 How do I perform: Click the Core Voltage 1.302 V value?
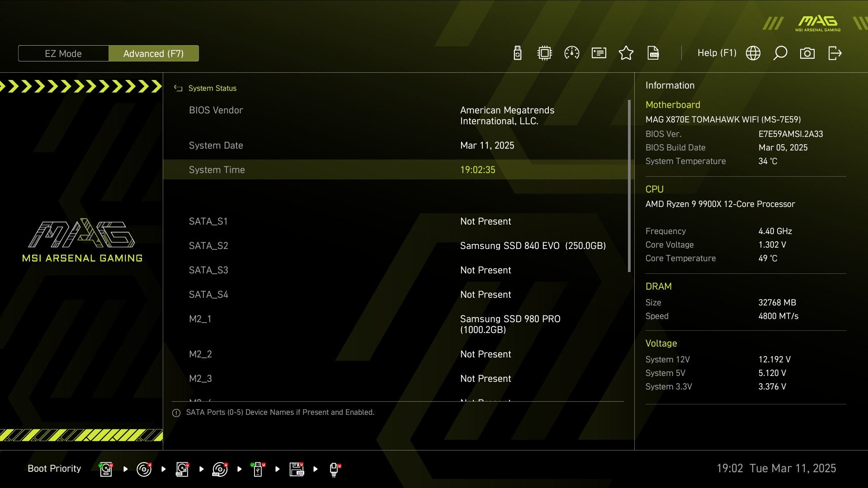[772, 245]
